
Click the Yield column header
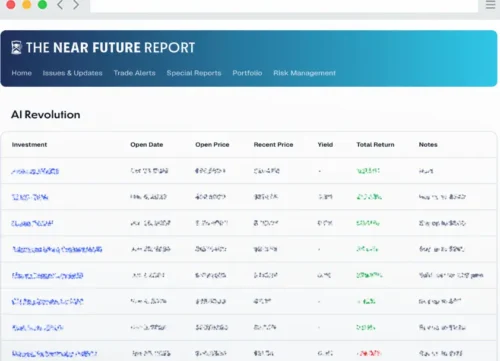325,145
